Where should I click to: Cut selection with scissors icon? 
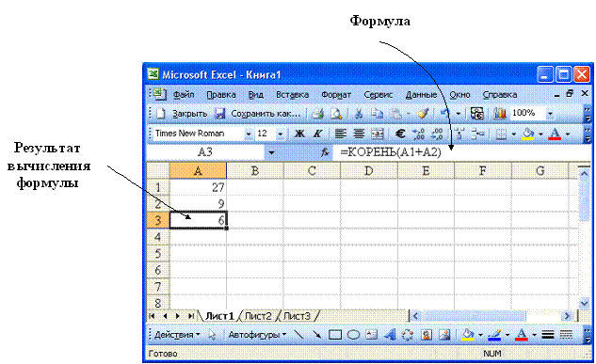[x=359, y=114]
